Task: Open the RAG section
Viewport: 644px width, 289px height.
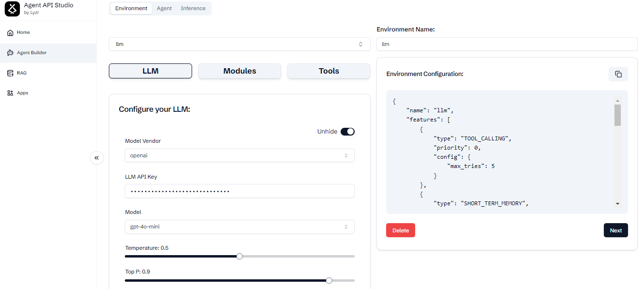Action: click(21, 73)
